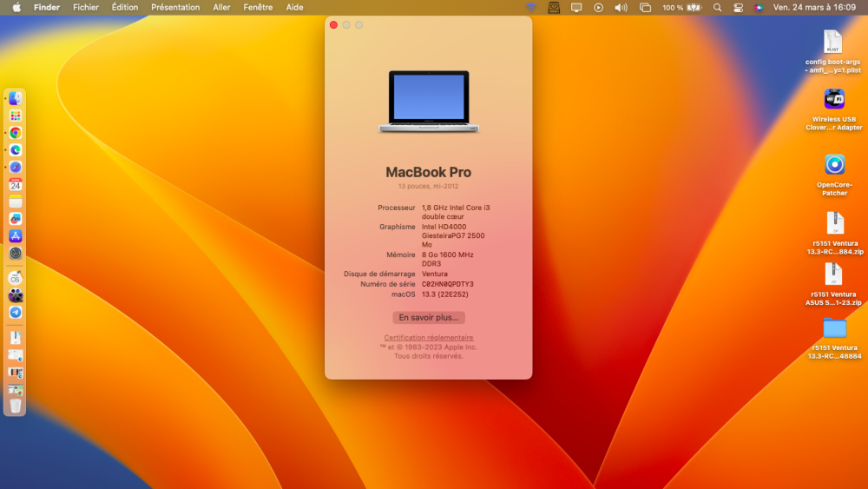Select r5151 Ventura 13.3-RC...884.zip file
868x489 pixels.
pos(835,233)
